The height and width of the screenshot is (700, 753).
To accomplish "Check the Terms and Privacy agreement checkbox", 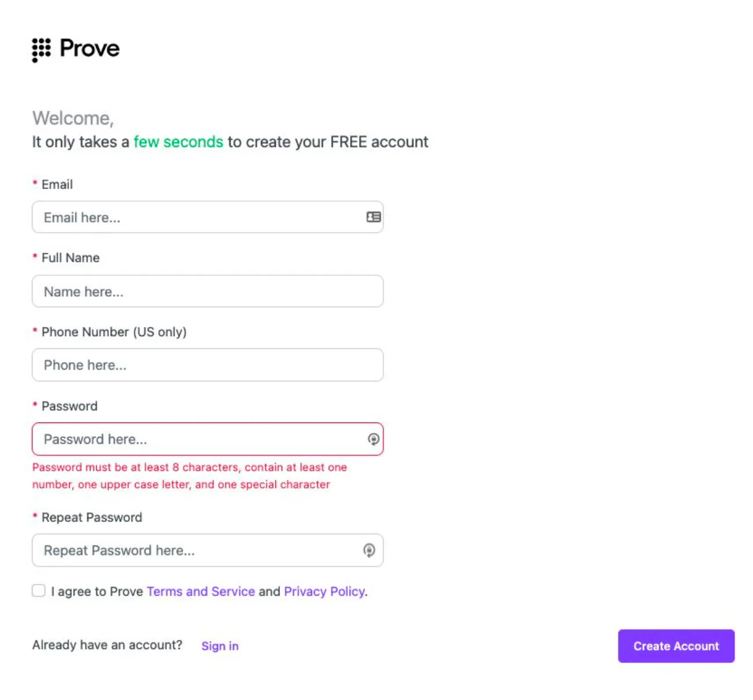I will pos(38,590).
